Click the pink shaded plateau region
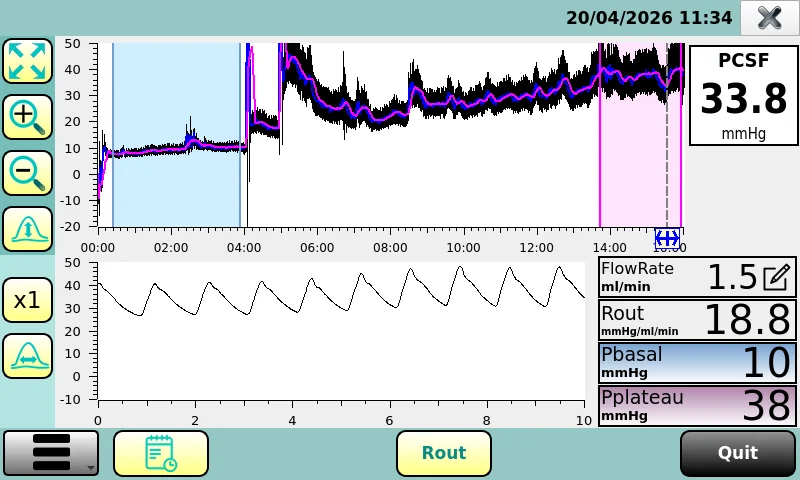The height and width of the screenshot is (480, 800). [x=640, y=135]
